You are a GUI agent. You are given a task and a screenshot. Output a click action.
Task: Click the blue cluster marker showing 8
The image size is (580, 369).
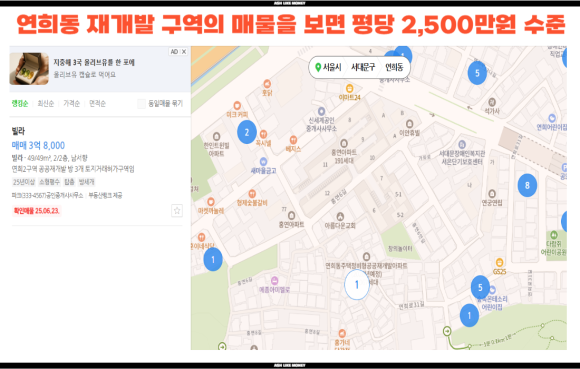tap(527, 185)
